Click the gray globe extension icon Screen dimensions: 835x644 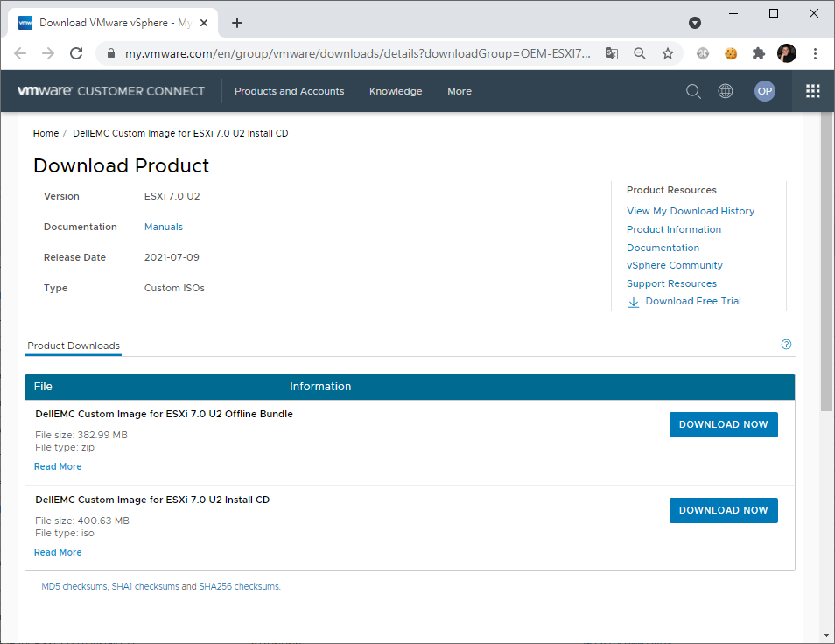coord(703,53)
